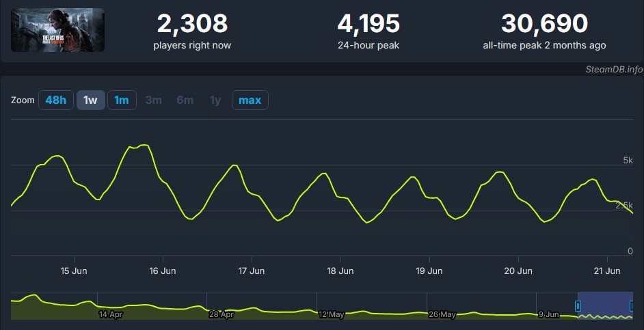Click the "players right now" label
Screen dimensions: 644x330
coord(192,45)
